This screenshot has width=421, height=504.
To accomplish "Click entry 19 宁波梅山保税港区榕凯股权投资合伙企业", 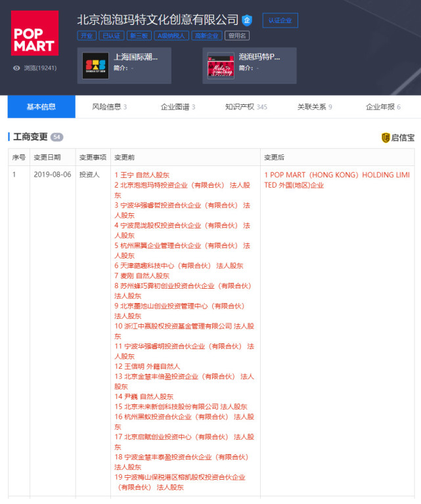I will pos(180,482).
